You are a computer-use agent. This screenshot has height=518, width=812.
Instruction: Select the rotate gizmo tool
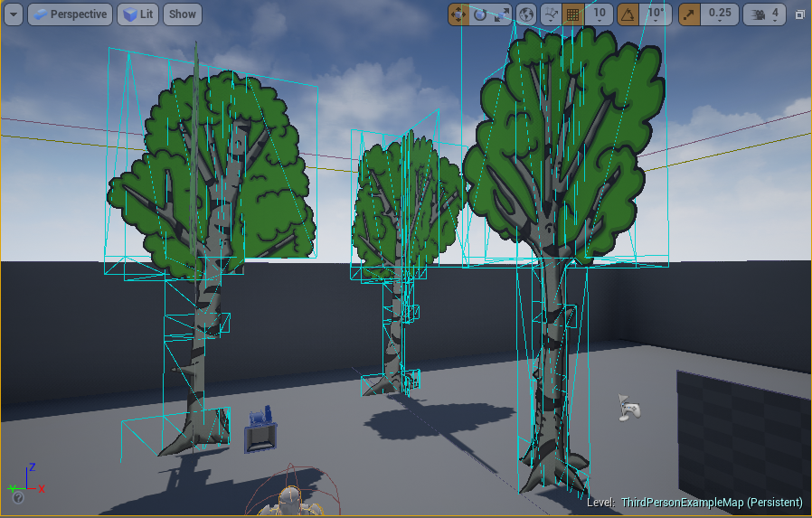(480, 14)
